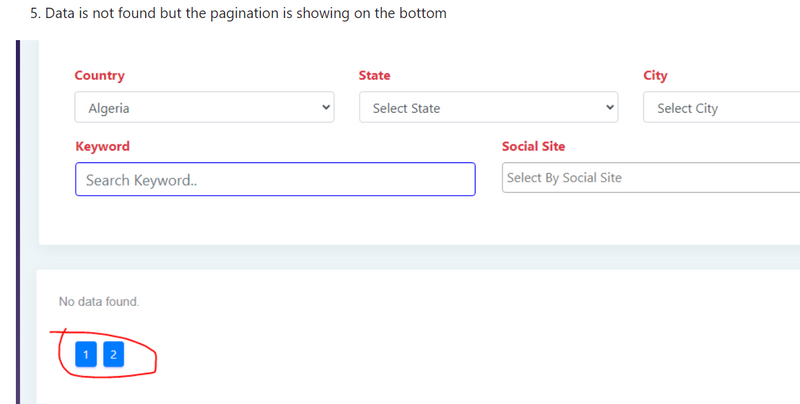800x404 pixels.
Task: Open the Select City dropdown
Action: click(720, 108)
